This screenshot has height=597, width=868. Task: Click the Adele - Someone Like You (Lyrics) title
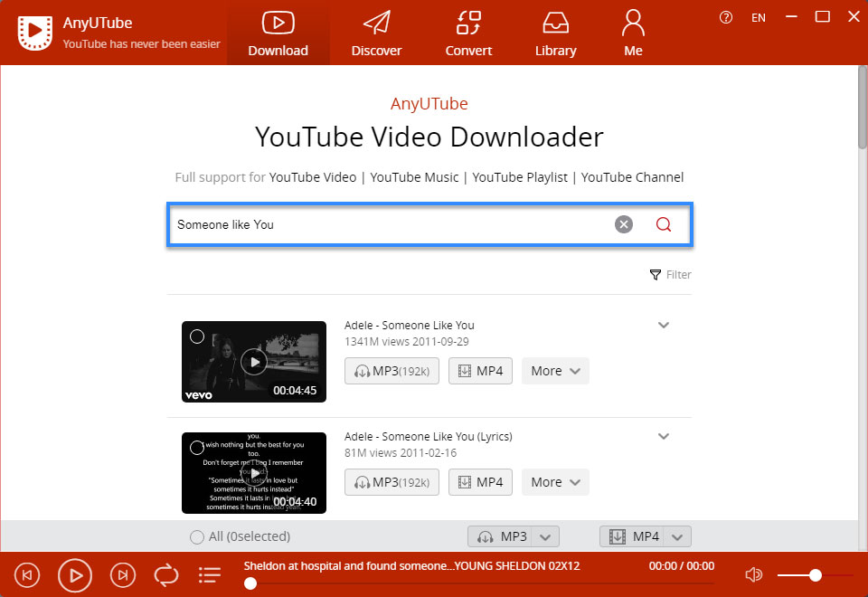(428, 436)
